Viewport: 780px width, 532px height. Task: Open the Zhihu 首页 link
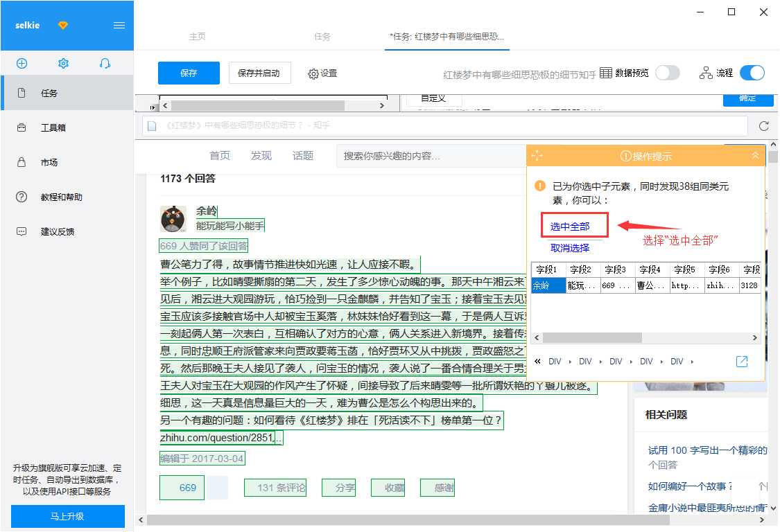[x=219, y=156]
